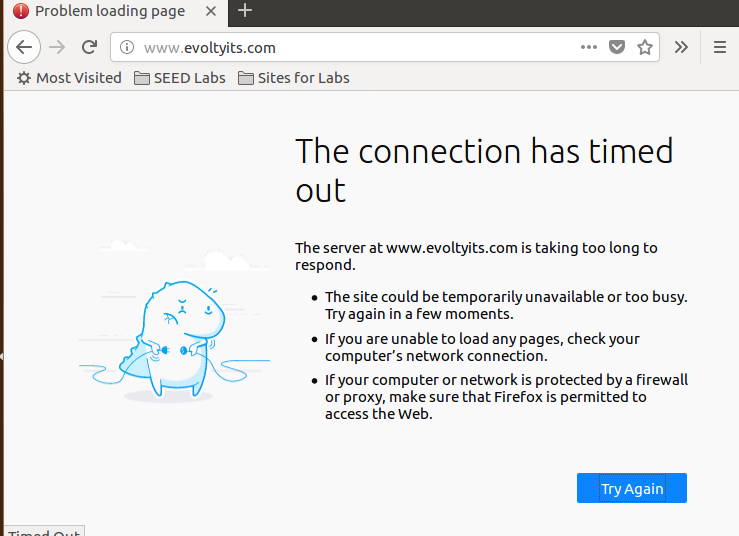
Task: Close the Problem loading page tab
Action: click(211, 11)
